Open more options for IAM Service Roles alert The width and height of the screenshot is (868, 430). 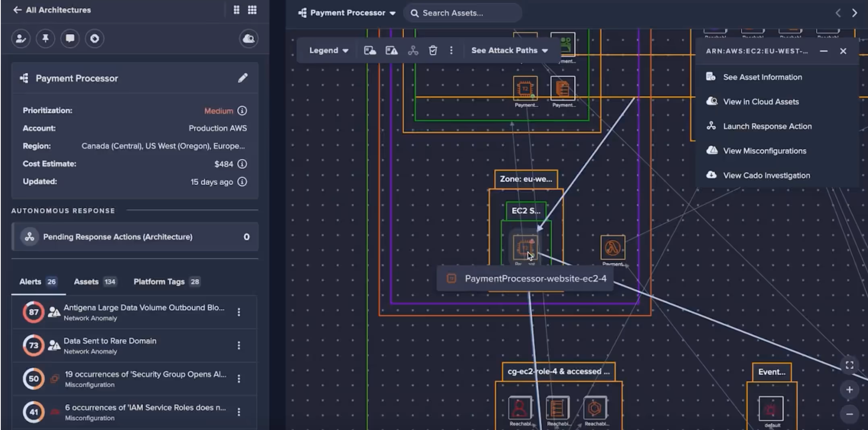[239, 412]
